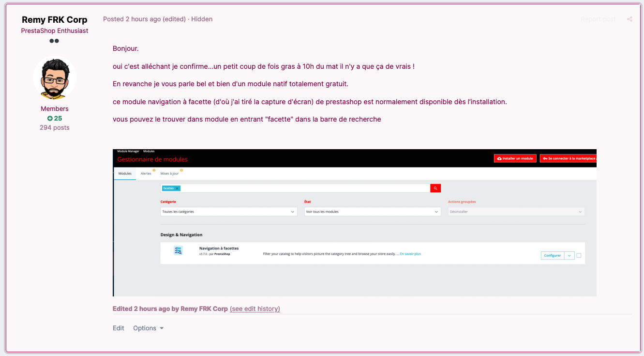Viewport: 644px width, 356px height.
Task: Click the member rank dots icon
Action: coord(54,41)
